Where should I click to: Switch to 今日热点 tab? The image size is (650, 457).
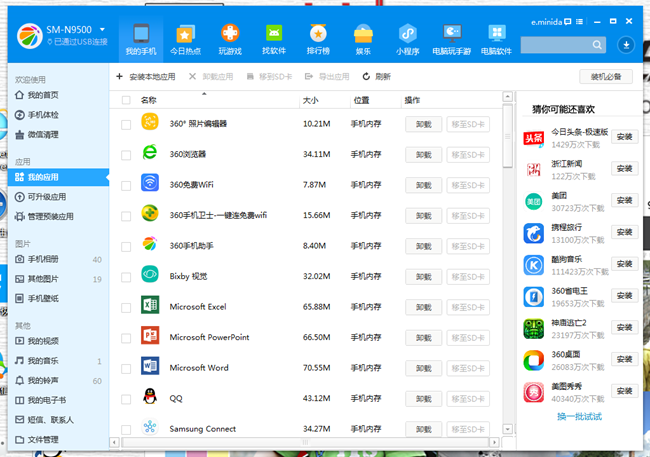[185, 40]
